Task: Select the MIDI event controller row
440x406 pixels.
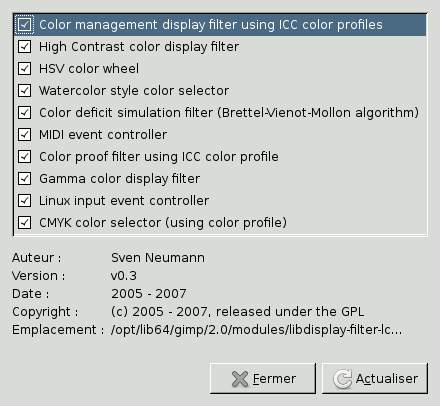Action: point(220,135)
